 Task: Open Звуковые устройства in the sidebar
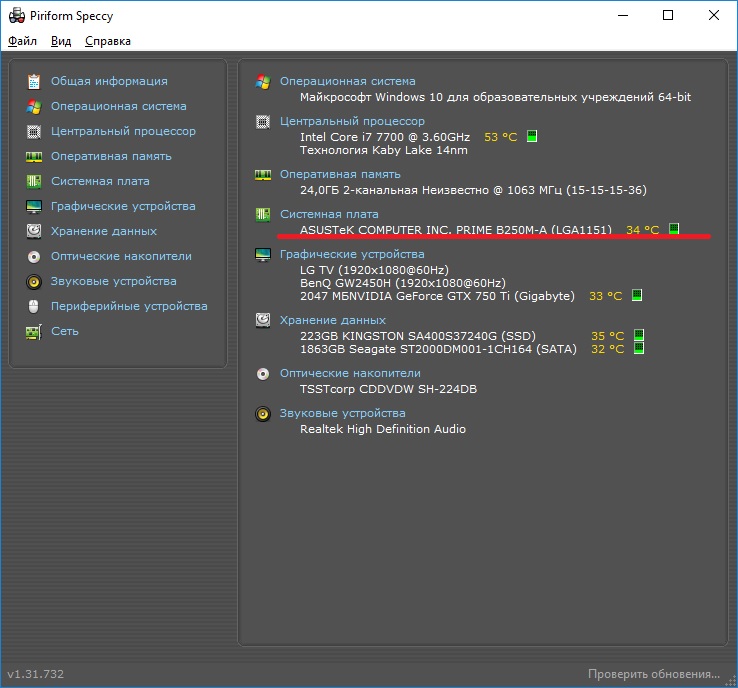tap(114, 281)
